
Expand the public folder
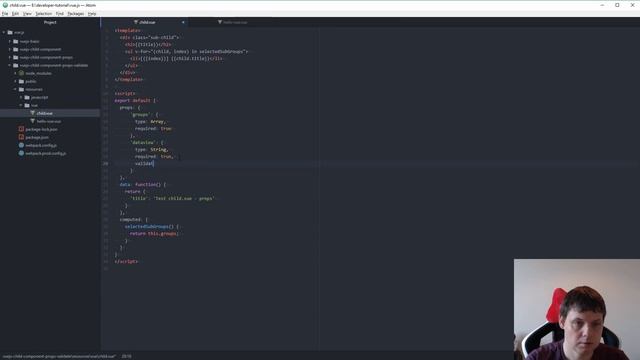[16, 81]
